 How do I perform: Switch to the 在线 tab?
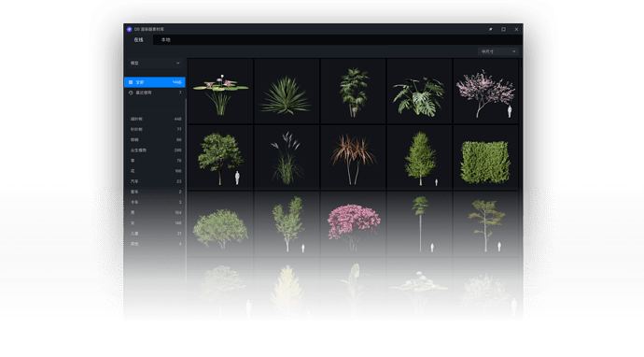[138, 40]
